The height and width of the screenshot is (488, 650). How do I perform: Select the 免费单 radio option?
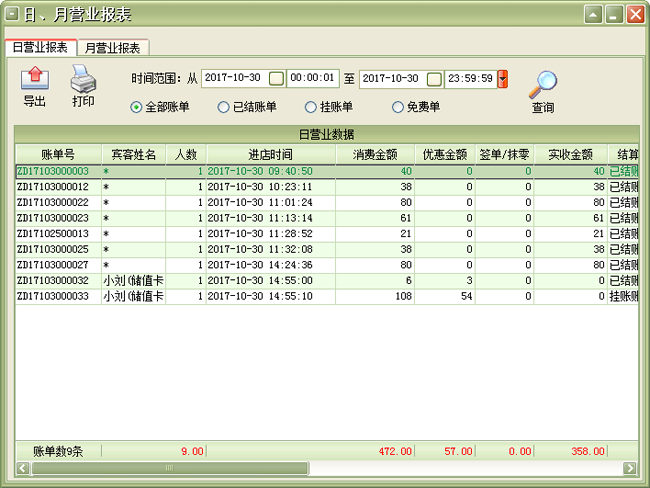click(x=398, y=107)
